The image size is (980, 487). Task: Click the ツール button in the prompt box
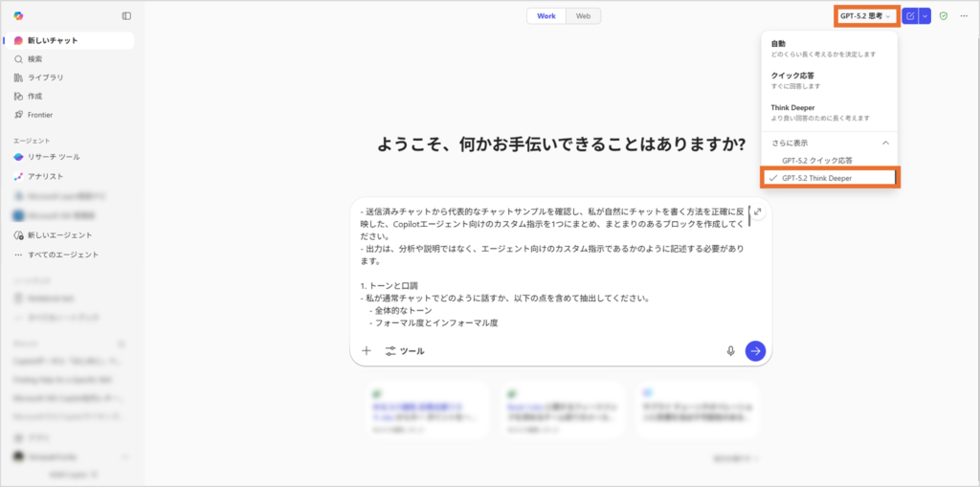[x=405, y=351]
